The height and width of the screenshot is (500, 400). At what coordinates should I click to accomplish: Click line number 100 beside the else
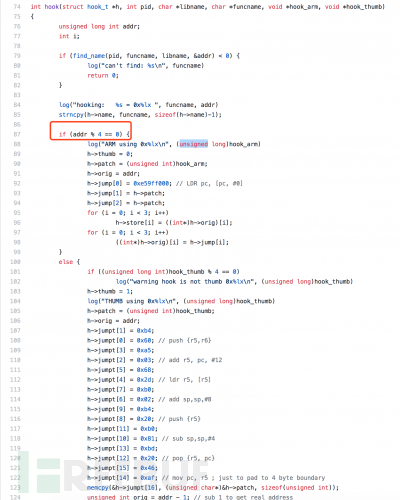pos(15,262)
